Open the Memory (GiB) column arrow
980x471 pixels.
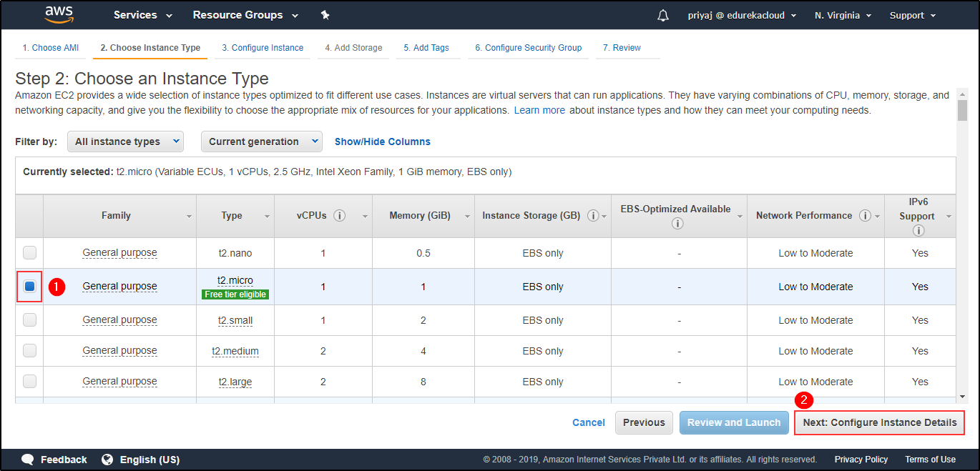click(x=467, y=217)
